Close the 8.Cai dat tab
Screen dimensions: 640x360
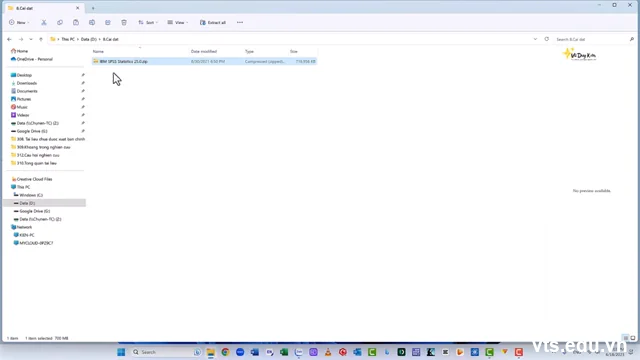click(x=78, y=8)
